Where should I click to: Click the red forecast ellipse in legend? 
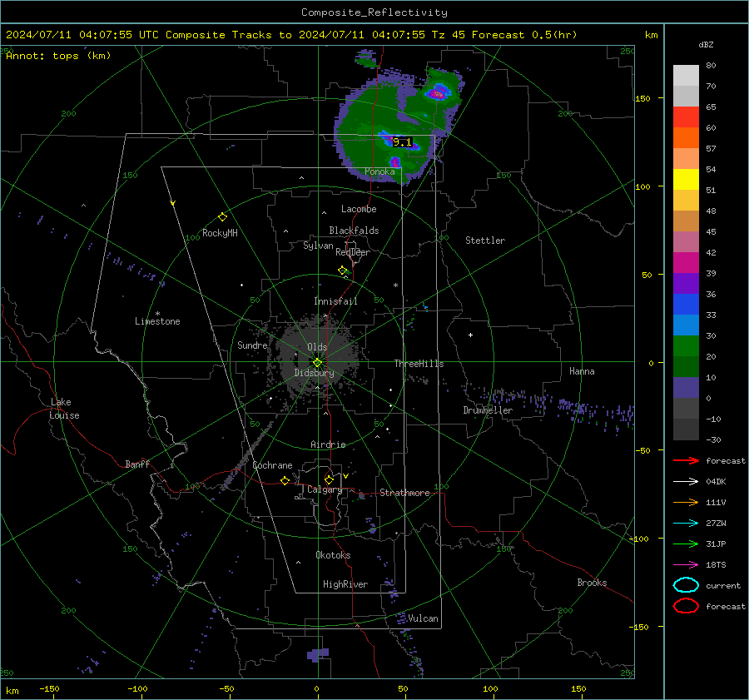tap(686, 606)
